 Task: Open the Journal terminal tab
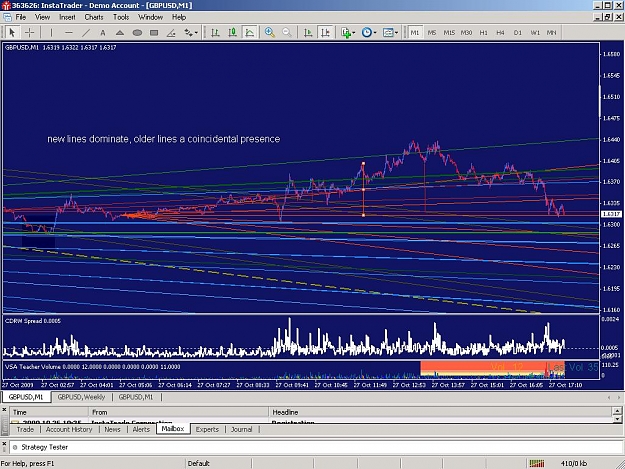(x=242, y=429)
